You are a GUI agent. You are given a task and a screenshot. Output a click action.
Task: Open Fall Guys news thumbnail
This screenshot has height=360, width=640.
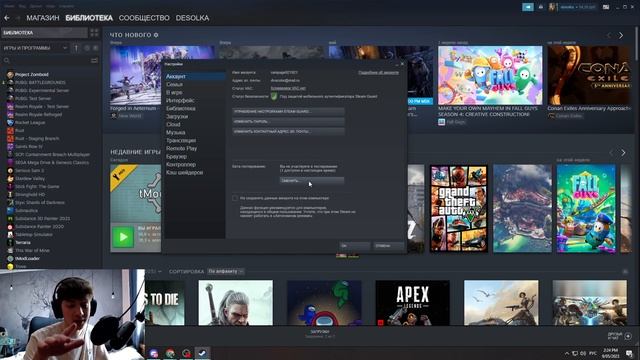click(x=490, y=76)
